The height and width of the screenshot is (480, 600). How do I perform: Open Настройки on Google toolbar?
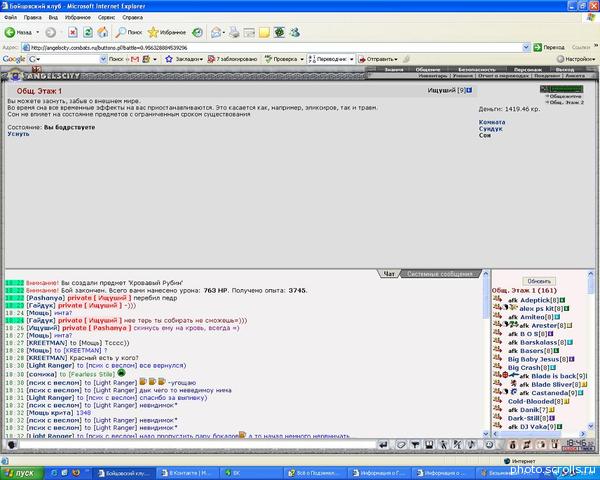[576, 59]
